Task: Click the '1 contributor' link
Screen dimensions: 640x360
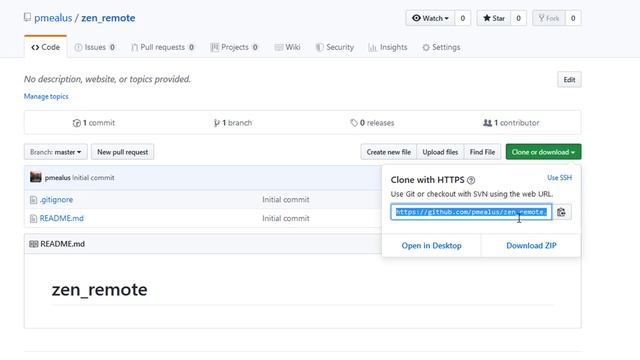Action: pyautogui.click(x=511, y=123)
